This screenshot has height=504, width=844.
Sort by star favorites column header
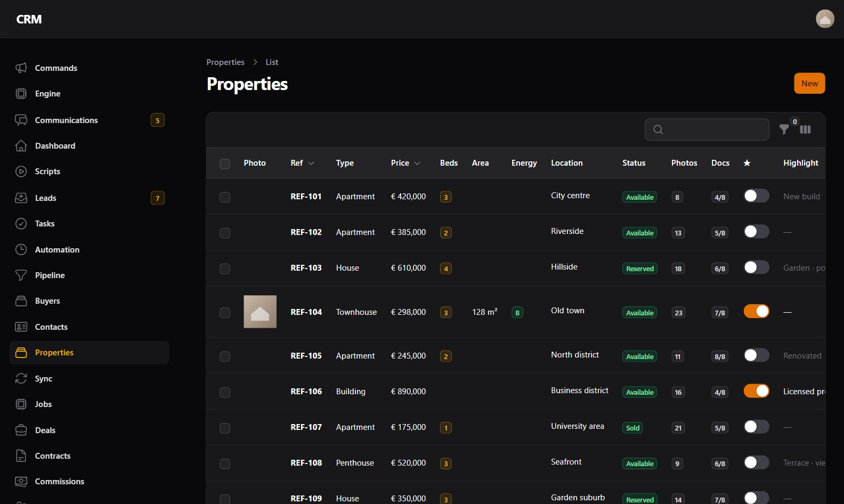tap(747, 163)
